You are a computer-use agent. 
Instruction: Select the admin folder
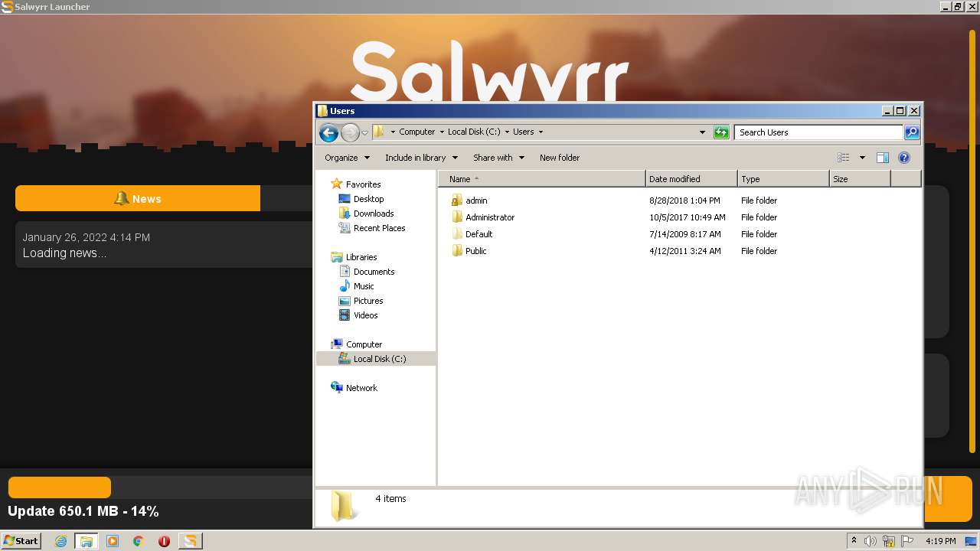point(476,201)
